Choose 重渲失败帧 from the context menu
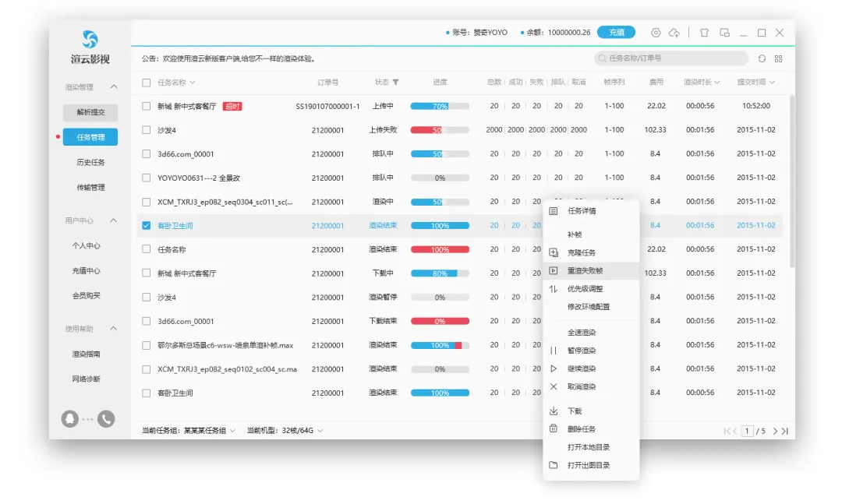 [x=585, y=271]
